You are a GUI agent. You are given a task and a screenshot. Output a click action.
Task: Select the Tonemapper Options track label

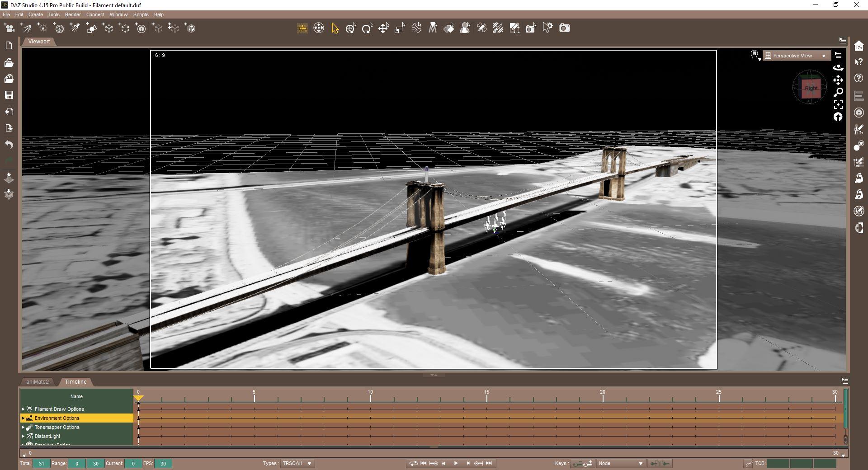click(x=57, y=427)
